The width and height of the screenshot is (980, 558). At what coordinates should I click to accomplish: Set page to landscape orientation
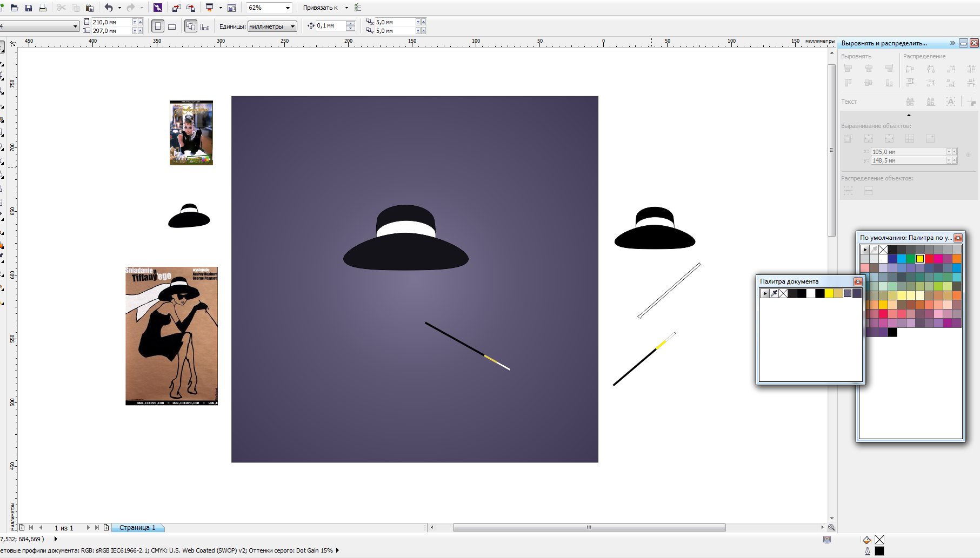tap(172, 26)
